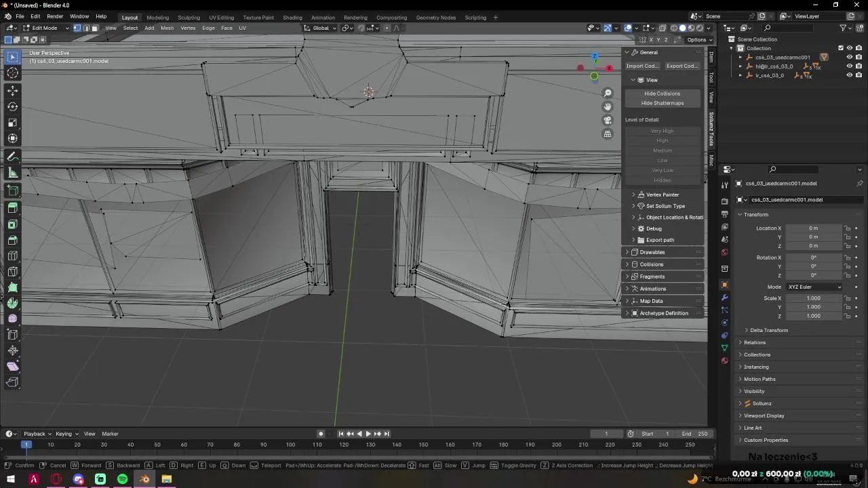This screenshot has width=868, height=488.
Task: Toggle proportional editing button
Action: (x=387, y=28)
